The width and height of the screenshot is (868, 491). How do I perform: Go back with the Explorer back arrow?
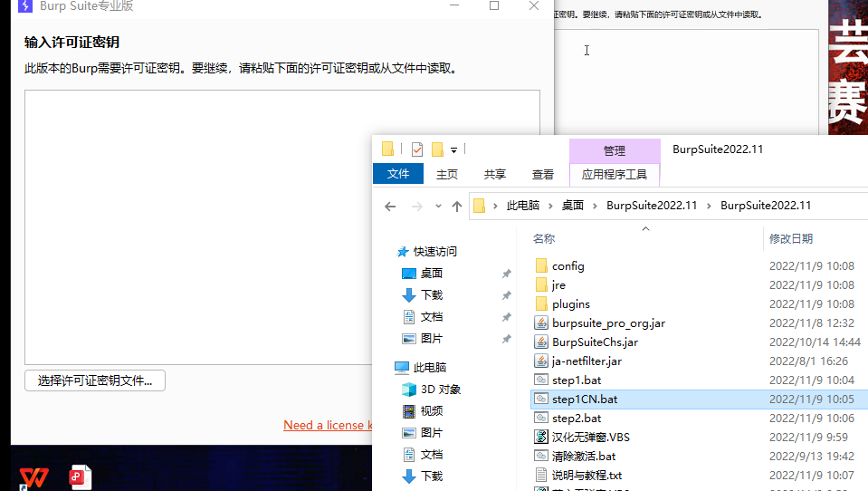(x=390, y=207)
